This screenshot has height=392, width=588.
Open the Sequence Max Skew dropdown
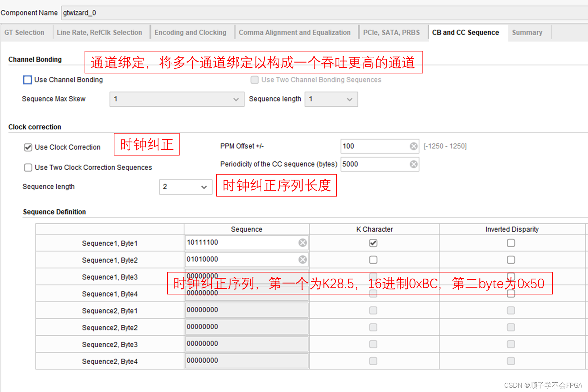click(177, 99)
